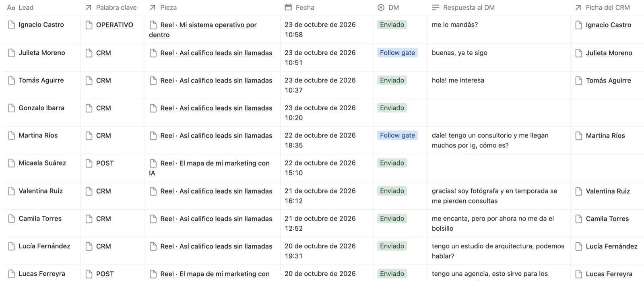Open Gonzalo Ibarra lead page
The image size is (644, 281).
pos(41,108)
